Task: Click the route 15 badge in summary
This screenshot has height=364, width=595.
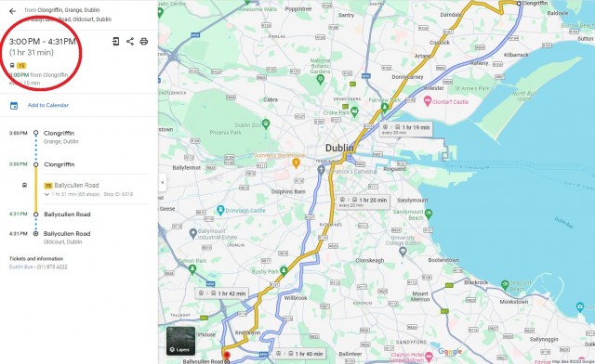Action: click(x=21, y=66)
